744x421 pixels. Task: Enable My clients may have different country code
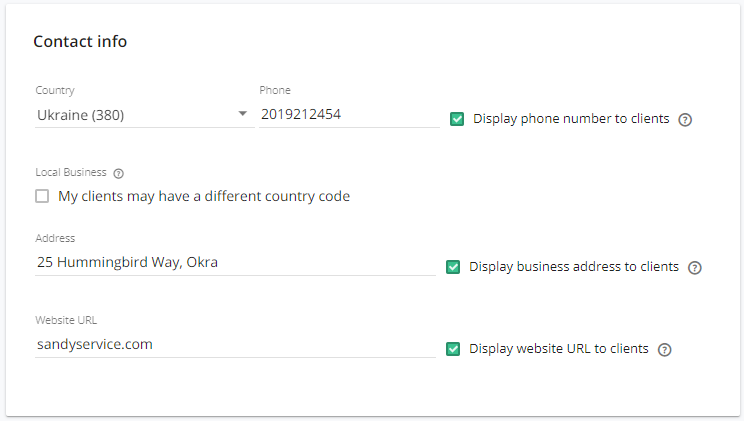coord(42,196)
